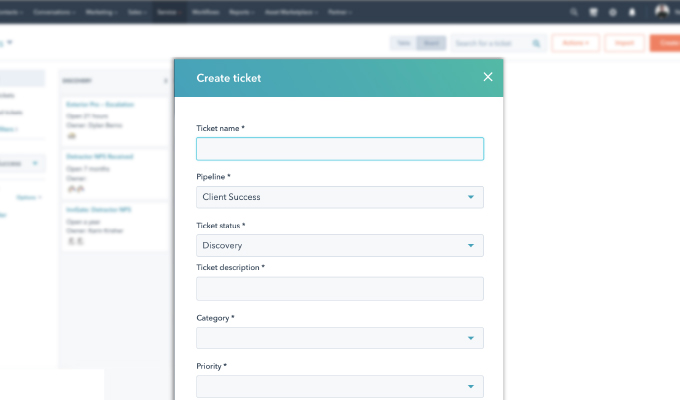680x400 pixels.
Task: Expand the Ticket status dropdown
Action: click(340, 245)
